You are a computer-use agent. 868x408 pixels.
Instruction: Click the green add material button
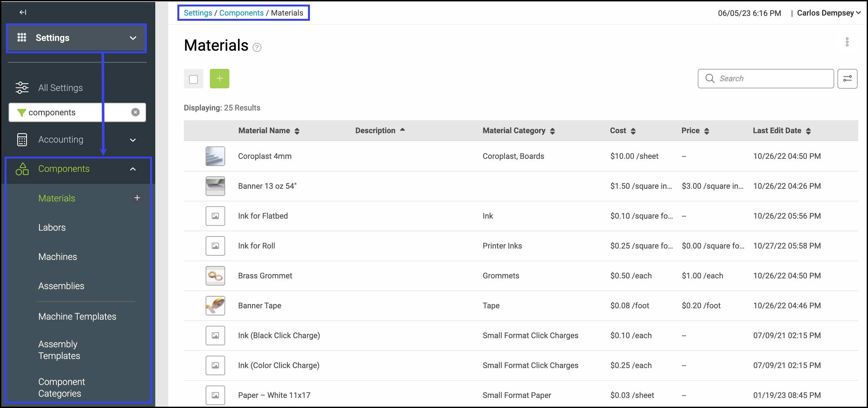coord(219,79)
